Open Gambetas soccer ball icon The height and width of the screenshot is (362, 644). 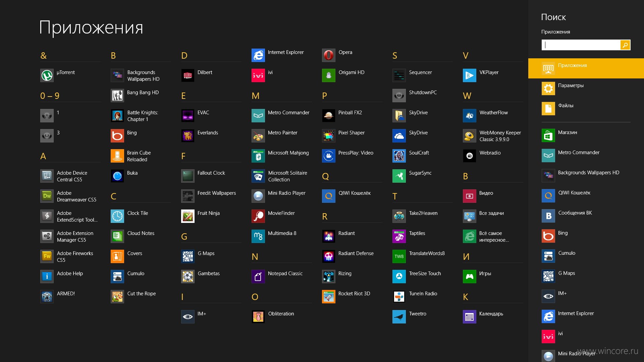tap(188, 277)
